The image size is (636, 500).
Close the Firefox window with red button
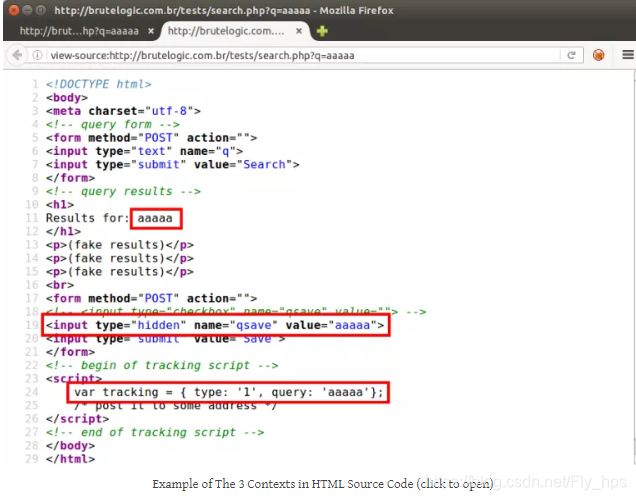coord(14,10)
